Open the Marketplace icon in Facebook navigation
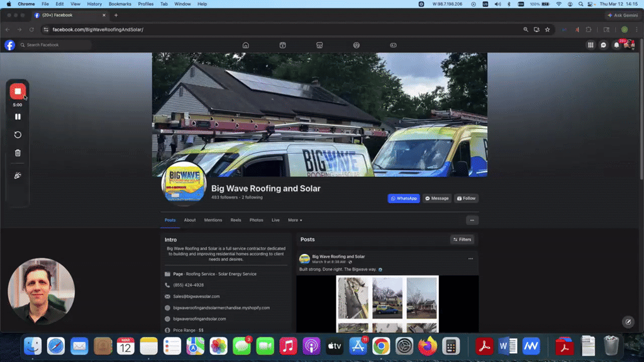644x362 pixels. 319,45
